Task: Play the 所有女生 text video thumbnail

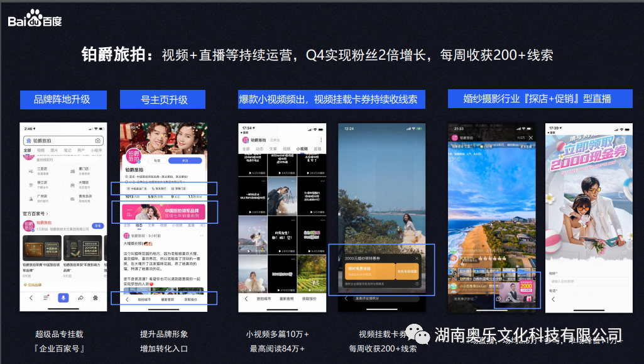Action: [281, 235]
